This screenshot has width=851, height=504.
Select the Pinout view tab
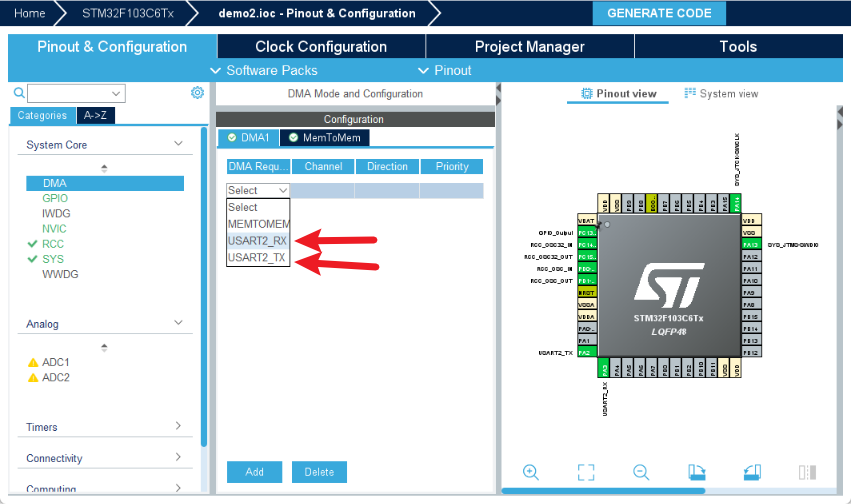618,93
